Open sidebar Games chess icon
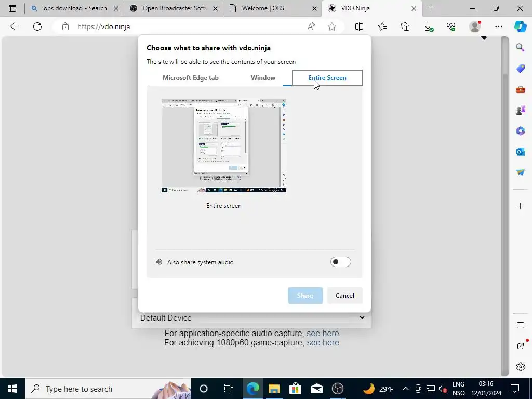Viewport: 532px width, 399px height. [520, 110]
